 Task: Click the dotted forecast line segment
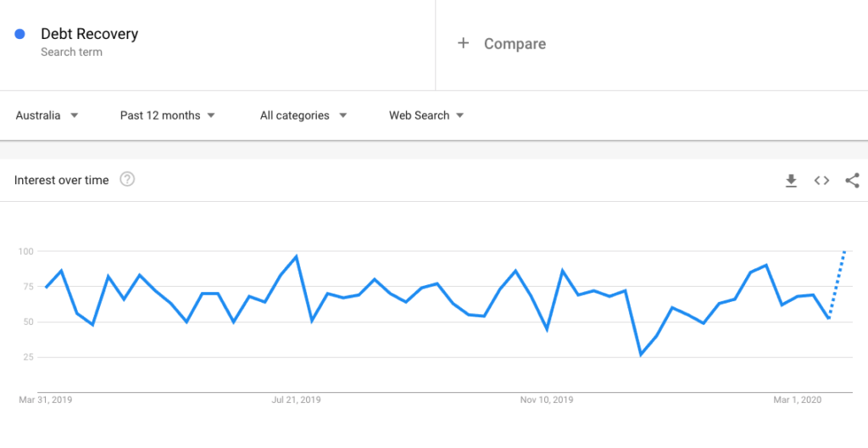coord(837,285)
